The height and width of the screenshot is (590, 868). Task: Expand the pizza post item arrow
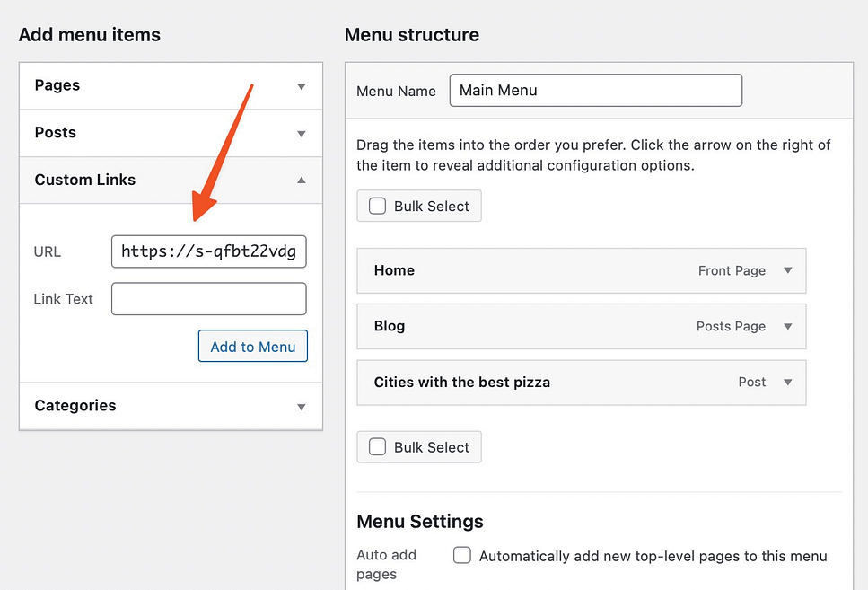[x=788, y=382]
